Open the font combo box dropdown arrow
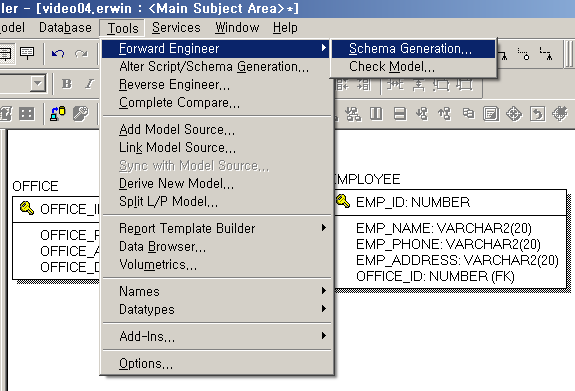This screenshot has width=575, height=391. pyautogui.click(x=37, y=84)
